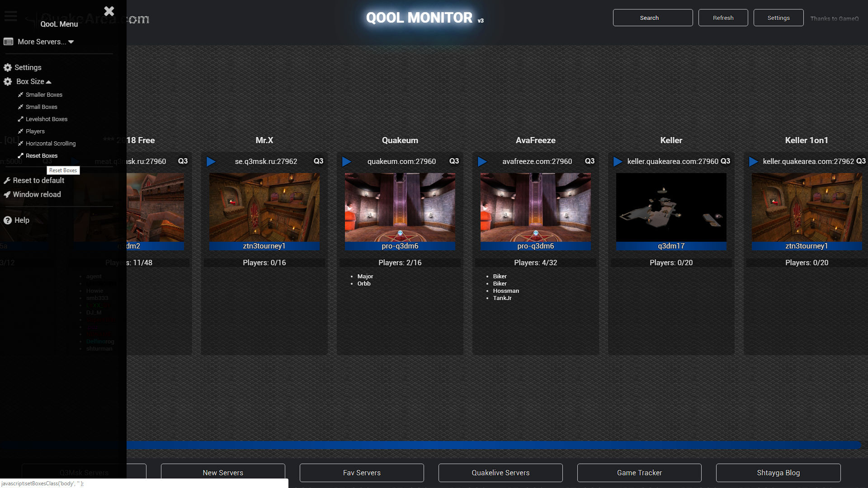
Task: Click the gear icon beside Box Size
Action: click(8, 81)
